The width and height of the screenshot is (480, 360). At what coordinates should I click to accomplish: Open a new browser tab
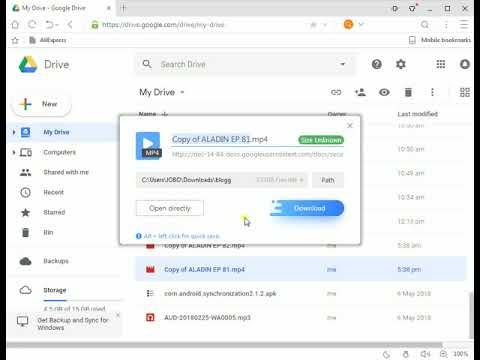coord(123,8)
